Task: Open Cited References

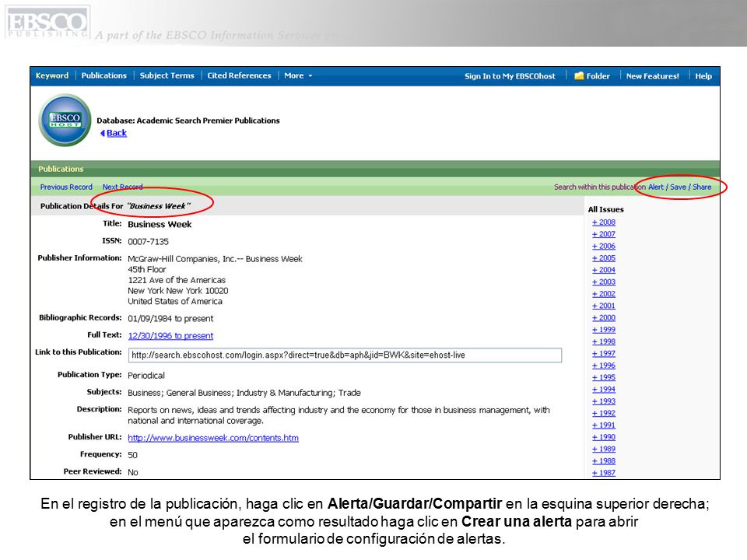Action: pos(239,75)
